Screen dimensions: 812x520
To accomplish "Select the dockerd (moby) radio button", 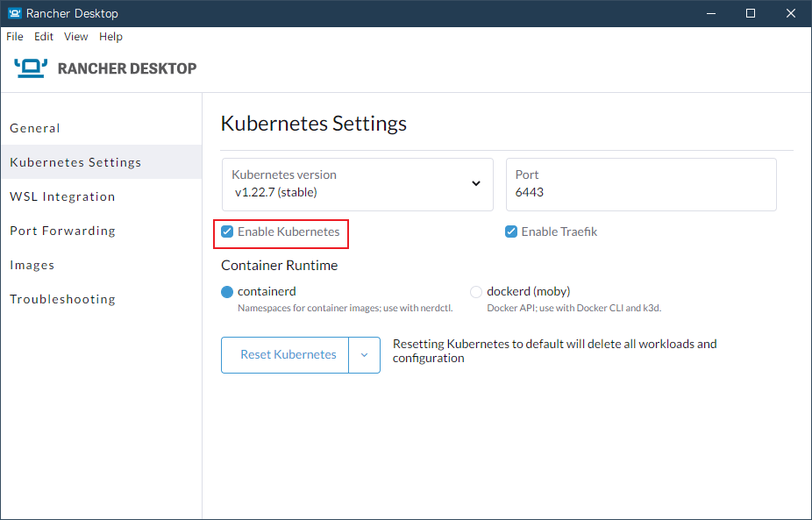I will pos(476,292).
